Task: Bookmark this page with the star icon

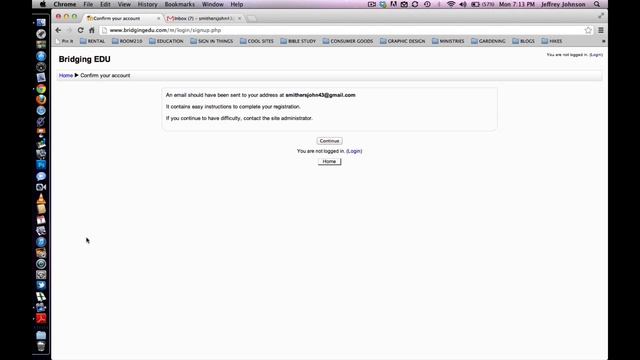Action: pyautogui.click(x=588, y=30)
